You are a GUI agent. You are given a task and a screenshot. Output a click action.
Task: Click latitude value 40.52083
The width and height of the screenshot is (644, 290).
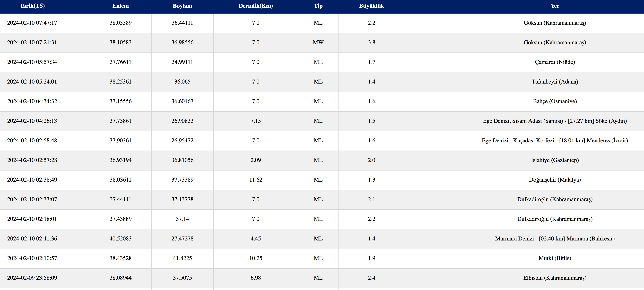(121, 239)
